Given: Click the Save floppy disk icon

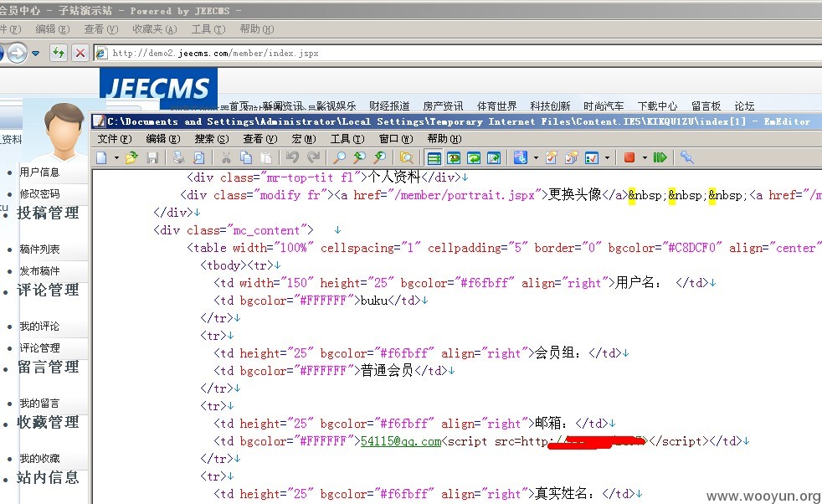Looking at the screenshot, I should [152, 158].
